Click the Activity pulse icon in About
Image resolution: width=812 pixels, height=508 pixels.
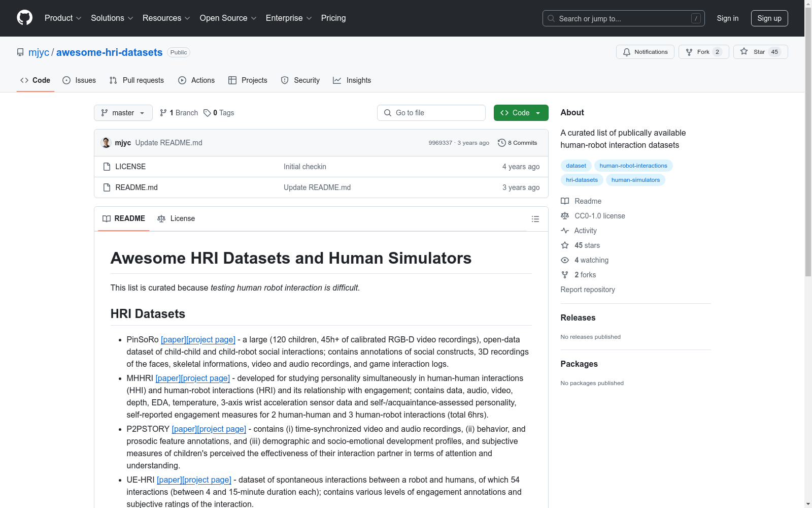click(565, 231)
